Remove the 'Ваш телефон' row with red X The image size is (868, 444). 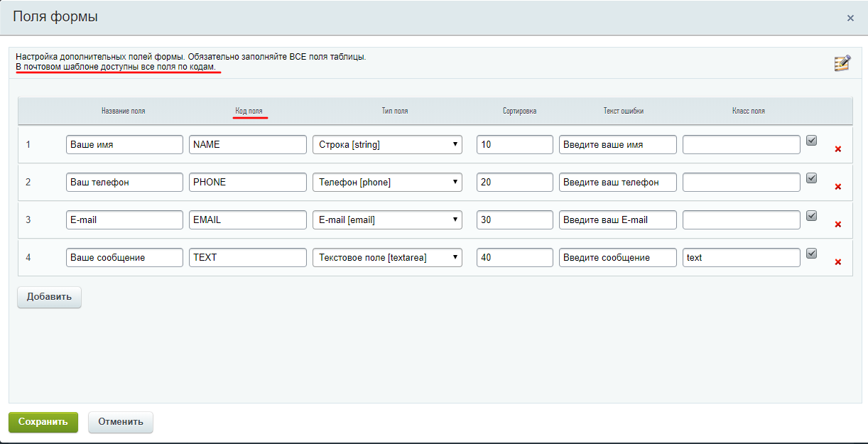click(x=838, y=187)
